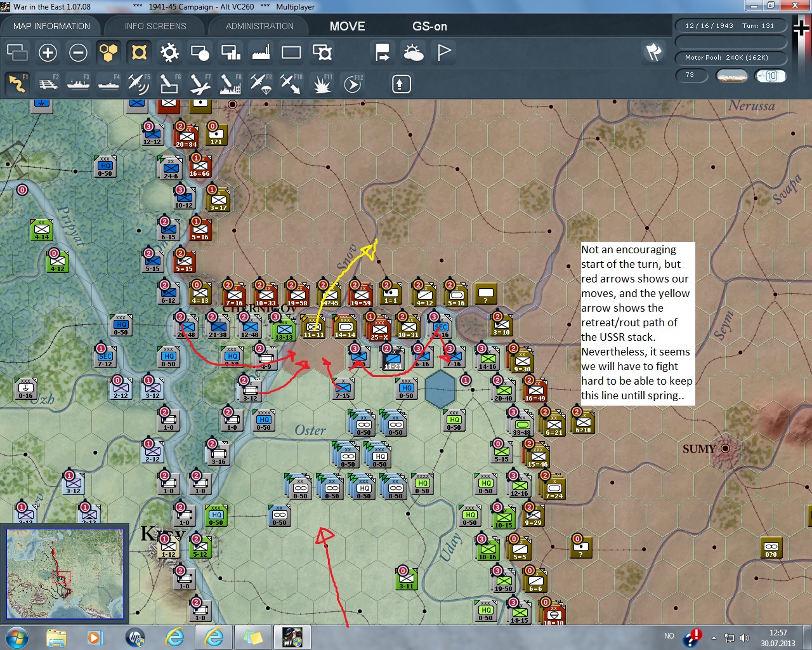
Task: Select F8 bomb city mode
Action: click(x=230, y=83)
